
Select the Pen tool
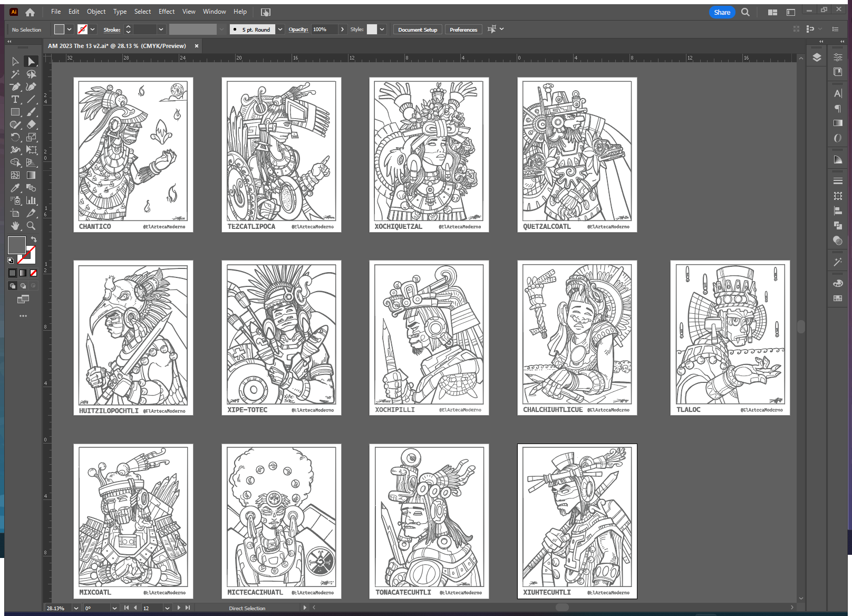15,87
